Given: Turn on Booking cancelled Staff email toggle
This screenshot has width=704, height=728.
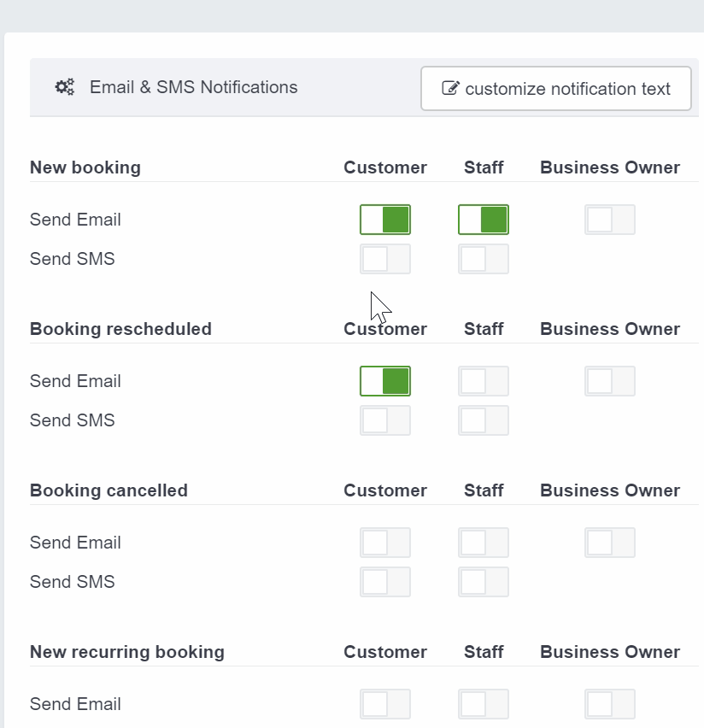Looking at the screenshot, I should point(484,543).
